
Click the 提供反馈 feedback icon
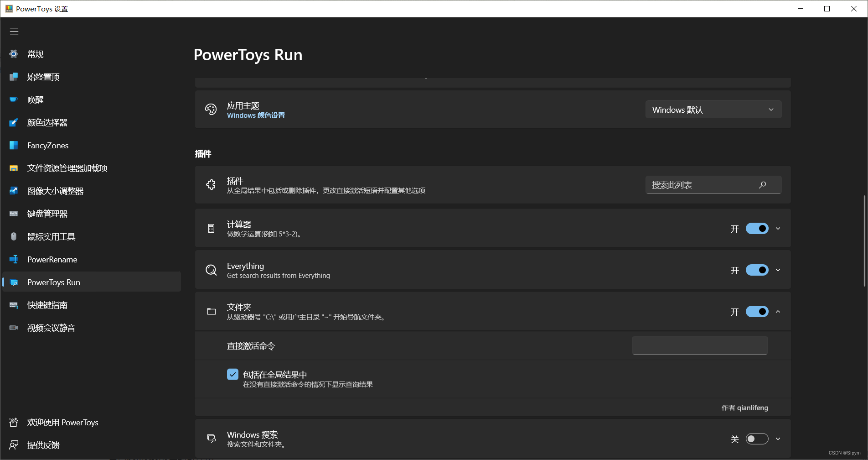(14, 445)
